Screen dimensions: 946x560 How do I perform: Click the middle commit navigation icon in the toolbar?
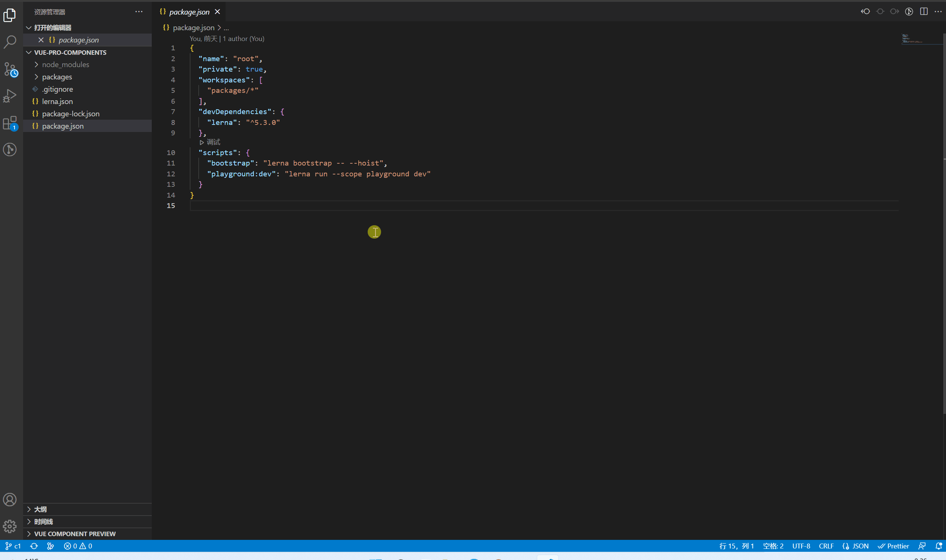point(880,11)
